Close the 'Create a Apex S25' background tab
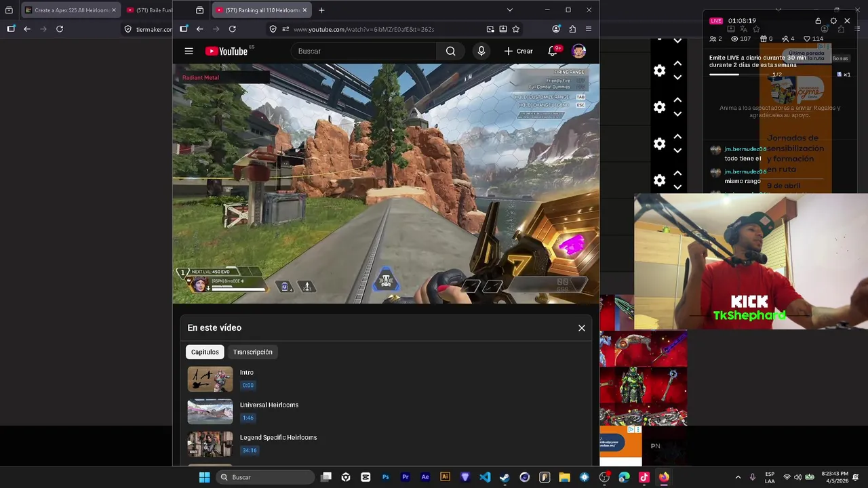The height and width of the screenshot is (488, 868). coord(113,10)
